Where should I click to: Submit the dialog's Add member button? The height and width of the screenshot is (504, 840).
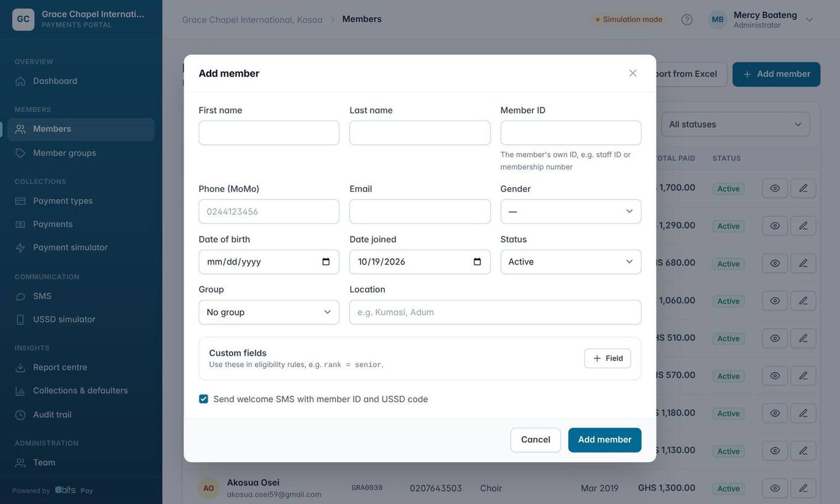605,440
